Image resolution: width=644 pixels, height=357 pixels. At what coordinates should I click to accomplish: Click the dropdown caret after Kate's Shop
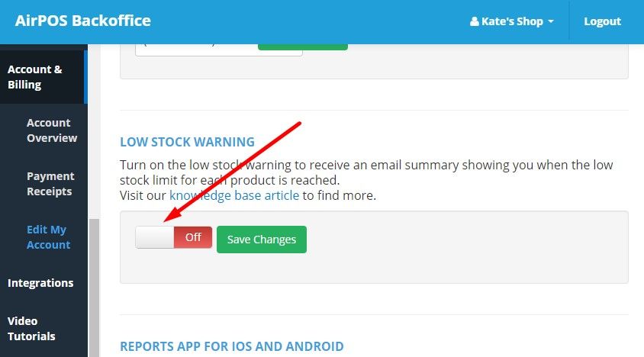click(x=551, y=21)
